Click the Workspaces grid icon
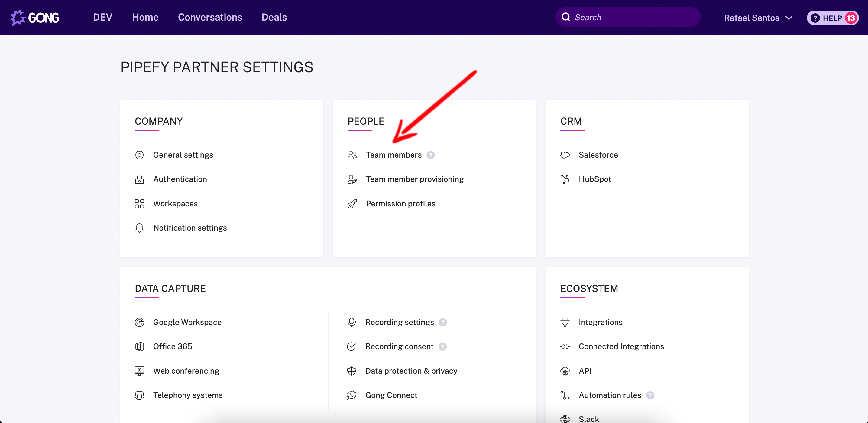Image resolution: width=868 pixels, height=423 pixels. coord(139,204)
